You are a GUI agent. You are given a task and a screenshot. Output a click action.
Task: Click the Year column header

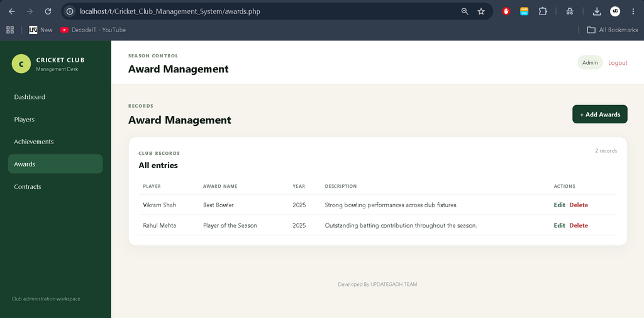(x=299, y=186)
